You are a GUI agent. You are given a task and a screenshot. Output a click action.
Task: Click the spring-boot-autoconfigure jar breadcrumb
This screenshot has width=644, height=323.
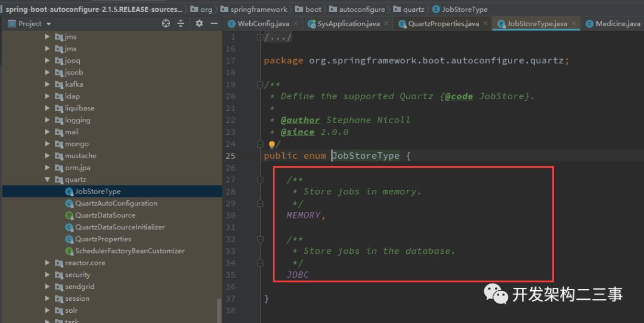pyautogui.click(x=94, y=9)
